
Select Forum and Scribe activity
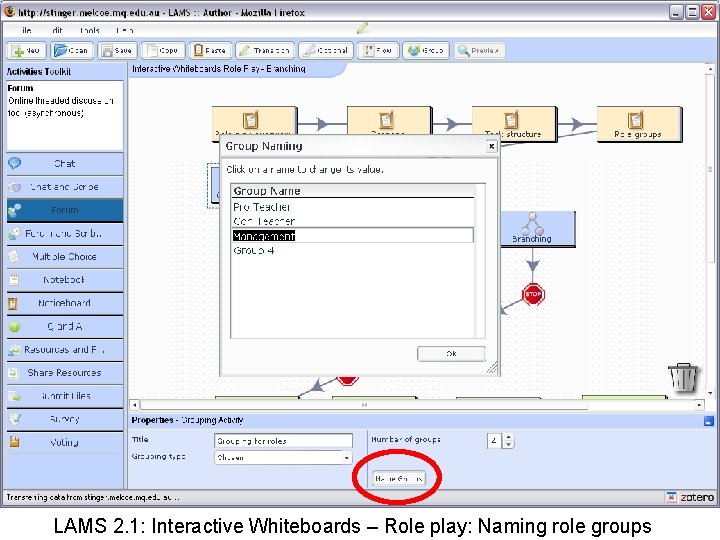point(65,234)
